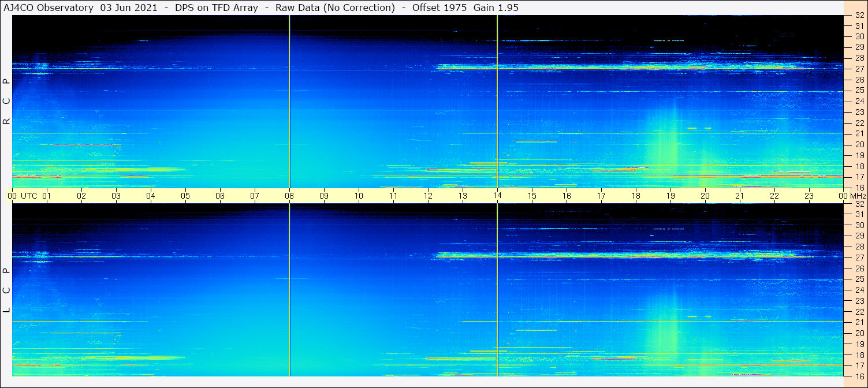Select the 08 hour tick label
Image resolution: width=868 pixels, height=388 pixels.
pos(289,196)
